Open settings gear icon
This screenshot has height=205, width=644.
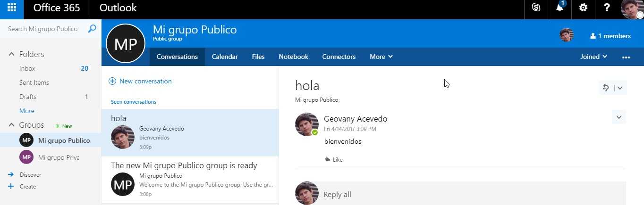pos(584,8)
